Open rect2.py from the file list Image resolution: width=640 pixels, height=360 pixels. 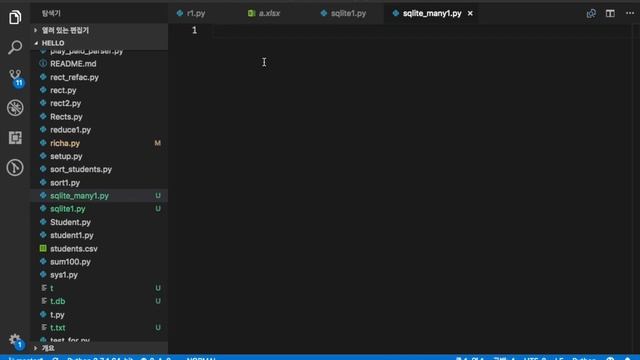pos(65,103)
